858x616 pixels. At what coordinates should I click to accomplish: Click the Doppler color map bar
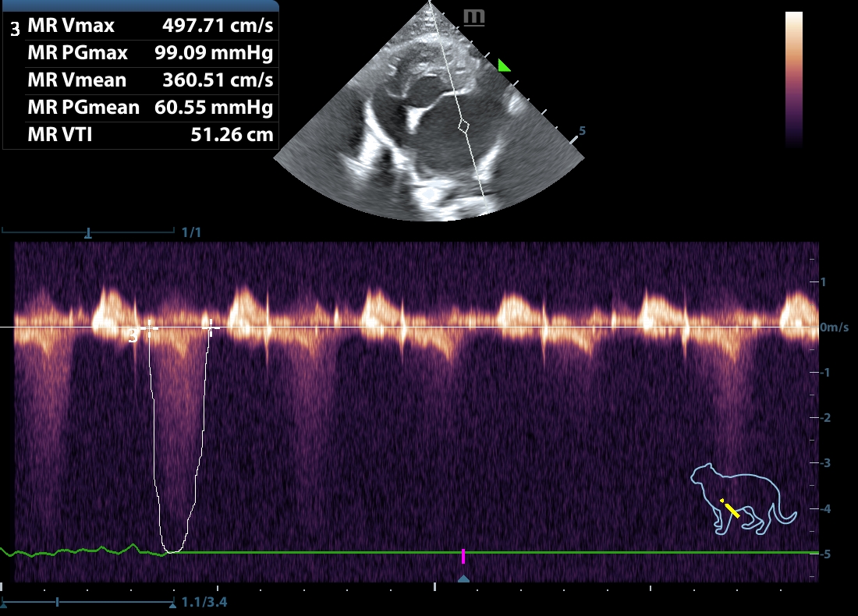tap(793, 80)
